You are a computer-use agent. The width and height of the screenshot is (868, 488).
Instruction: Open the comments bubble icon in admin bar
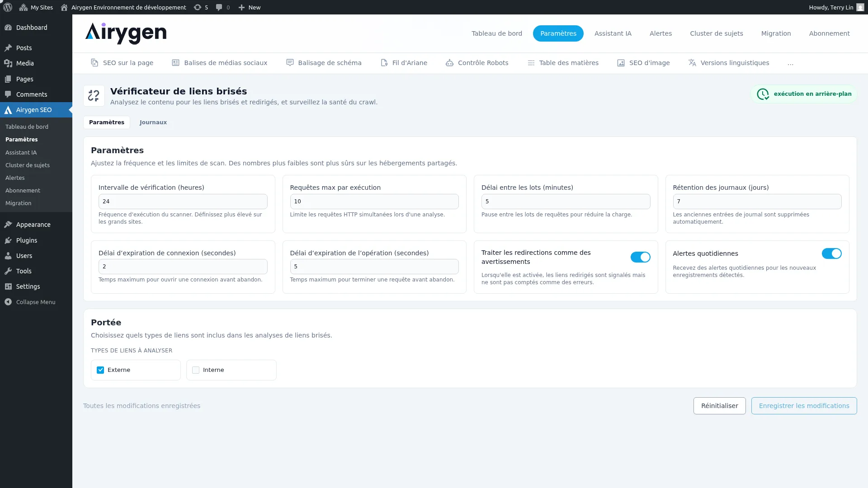(x=219, y=7)
